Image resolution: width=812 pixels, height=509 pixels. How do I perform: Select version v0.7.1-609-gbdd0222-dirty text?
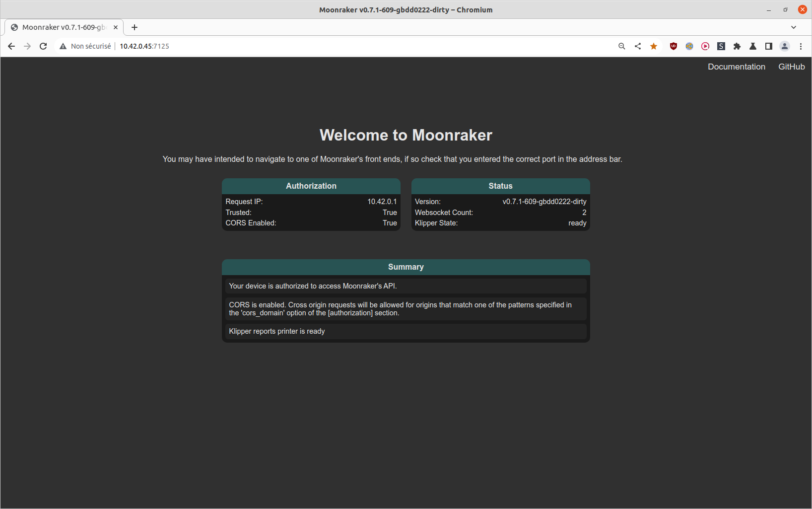coord(544,202)
